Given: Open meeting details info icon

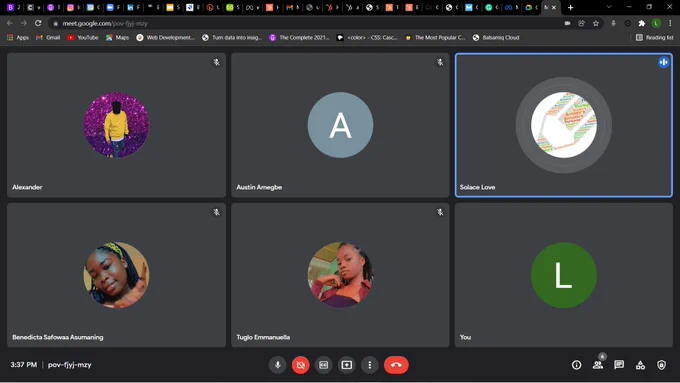Looking at the screenshot, I should [576, 365].
